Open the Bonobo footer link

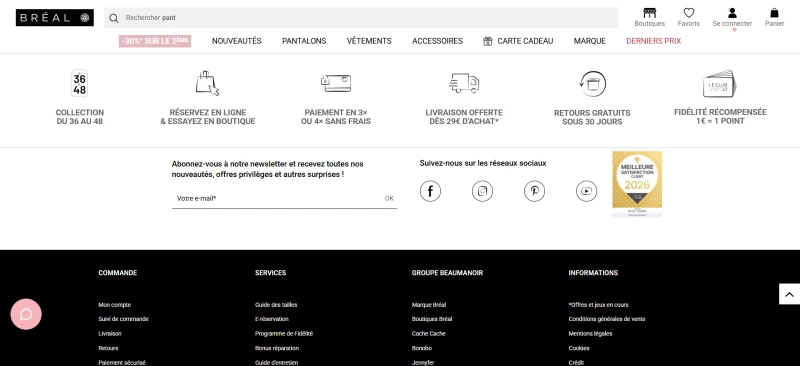421,348
